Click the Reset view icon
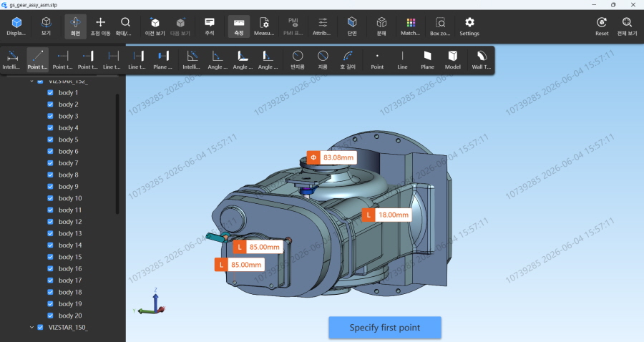644x342 pixels. point(602,26)
